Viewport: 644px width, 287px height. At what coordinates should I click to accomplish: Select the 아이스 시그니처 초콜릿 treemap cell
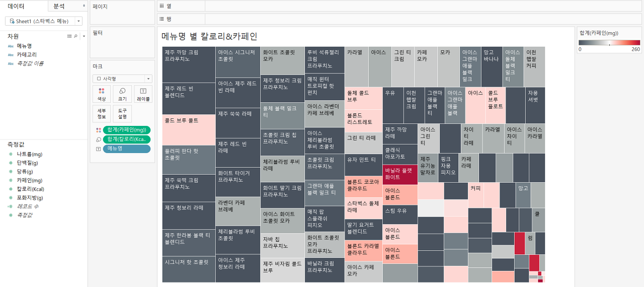pos(238,62)
